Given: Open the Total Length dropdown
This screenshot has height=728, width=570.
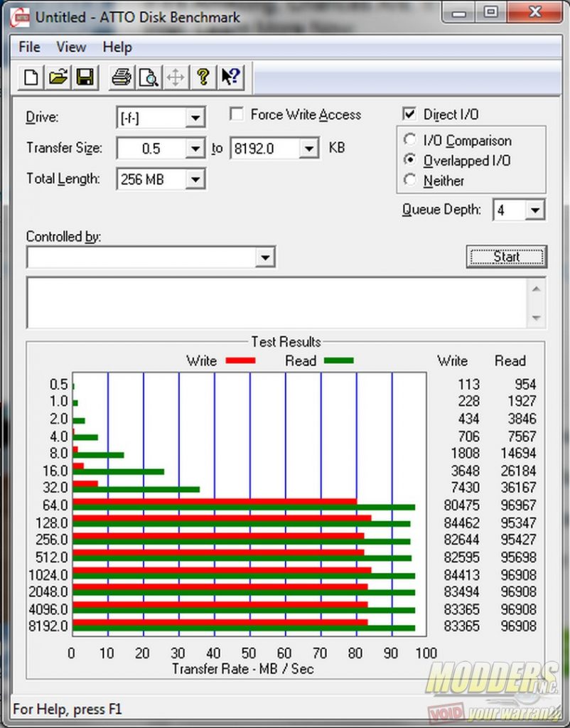Looking at the screenshot, I should click(x=195, y=180).
